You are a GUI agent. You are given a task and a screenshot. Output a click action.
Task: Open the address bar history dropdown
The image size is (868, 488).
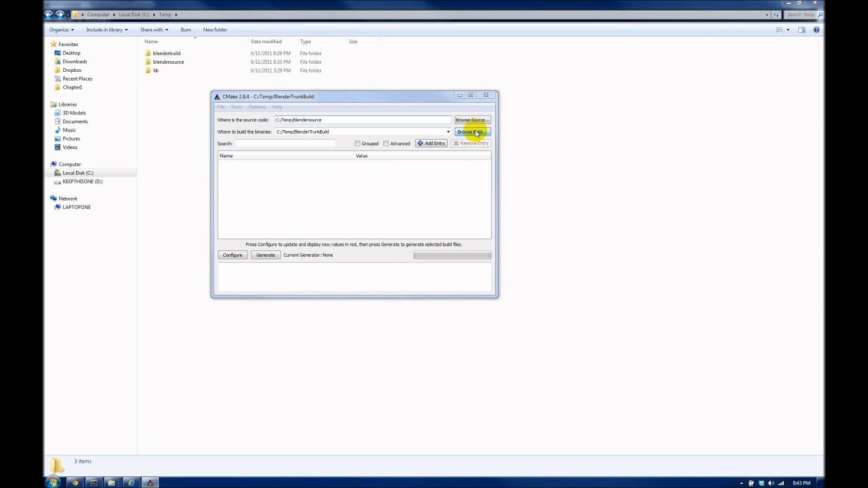coord(767,14)
